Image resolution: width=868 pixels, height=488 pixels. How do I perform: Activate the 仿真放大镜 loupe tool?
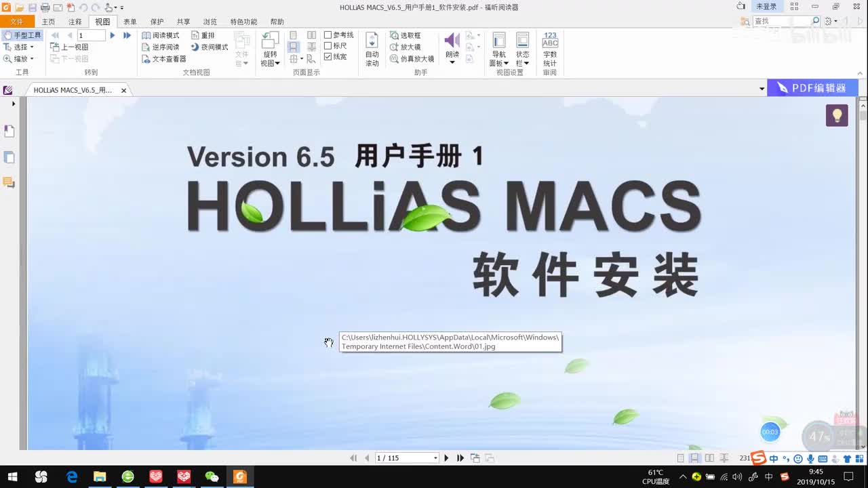[412, 59]
